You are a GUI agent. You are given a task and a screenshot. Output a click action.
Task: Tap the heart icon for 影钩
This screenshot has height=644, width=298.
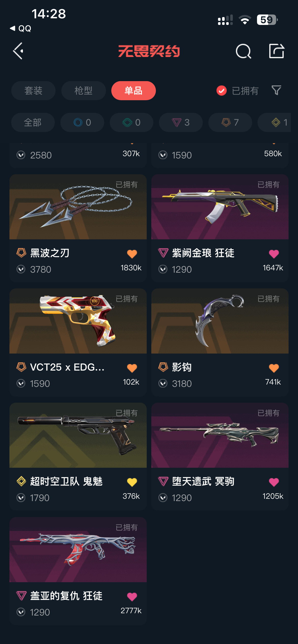274,368
